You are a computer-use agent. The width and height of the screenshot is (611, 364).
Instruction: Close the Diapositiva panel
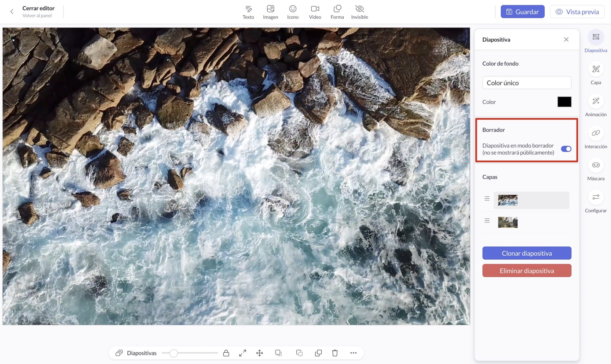(566, 40)
